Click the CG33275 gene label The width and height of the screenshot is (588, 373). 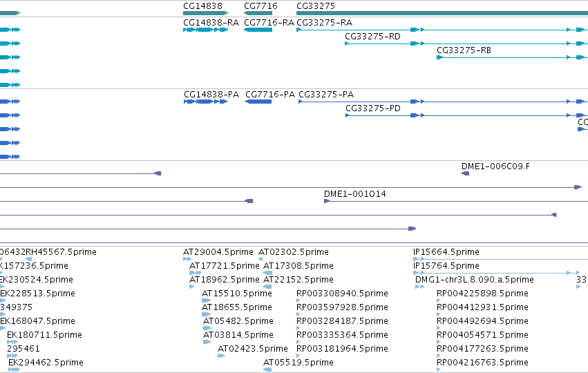point(316,6)
